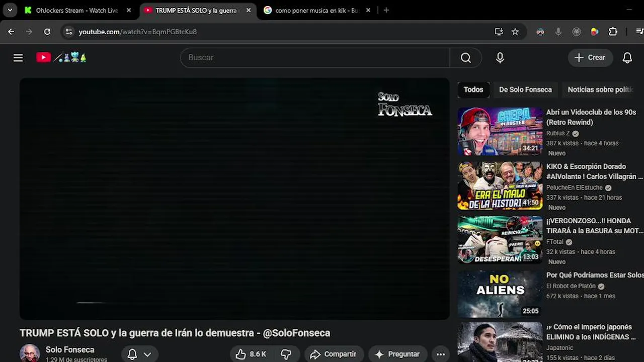Click the video title TRUMP ESTÁ SOLO

(x=175, y=333)
